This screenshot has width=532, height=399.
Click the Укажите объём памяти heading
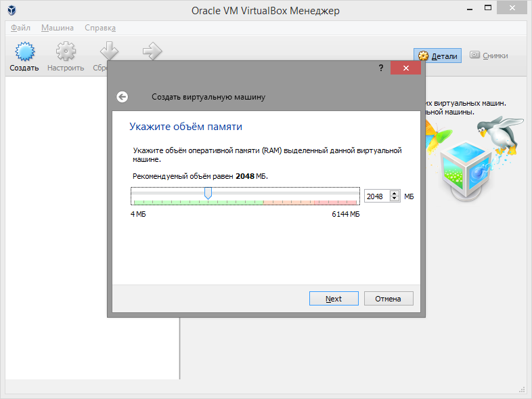(x=185, y=127)
